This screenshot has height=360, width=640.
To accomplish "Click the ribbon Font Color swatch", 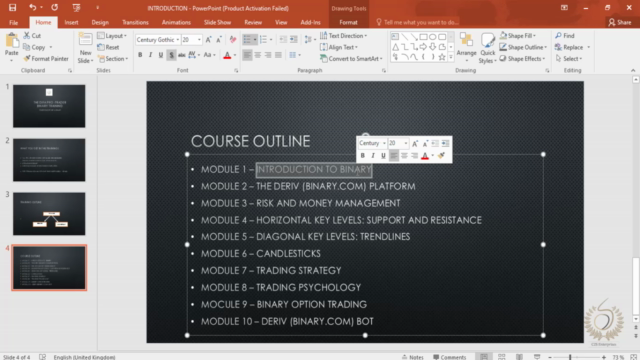I will (227, 55).
